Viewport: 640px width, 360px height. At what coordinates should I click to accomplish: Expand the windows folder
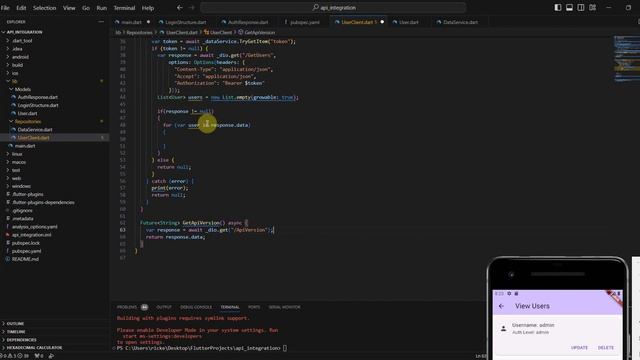(21, 186)
